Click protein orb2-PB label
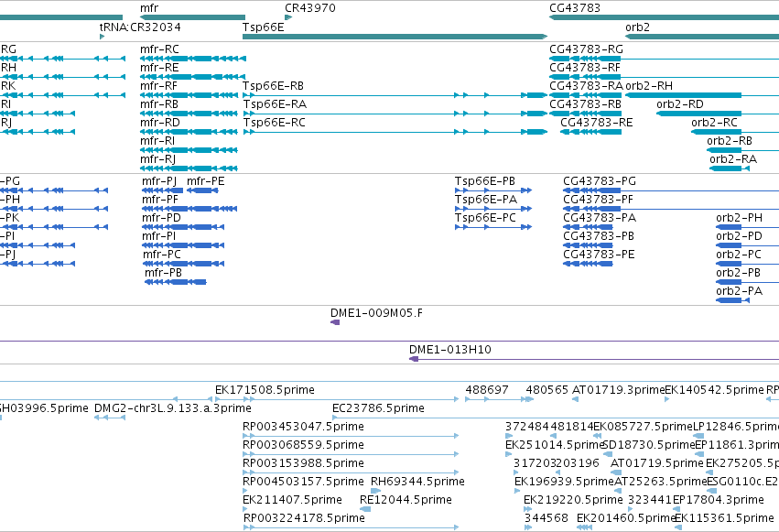The height and width of the screenshot is (532, 779). coord(738,273)
